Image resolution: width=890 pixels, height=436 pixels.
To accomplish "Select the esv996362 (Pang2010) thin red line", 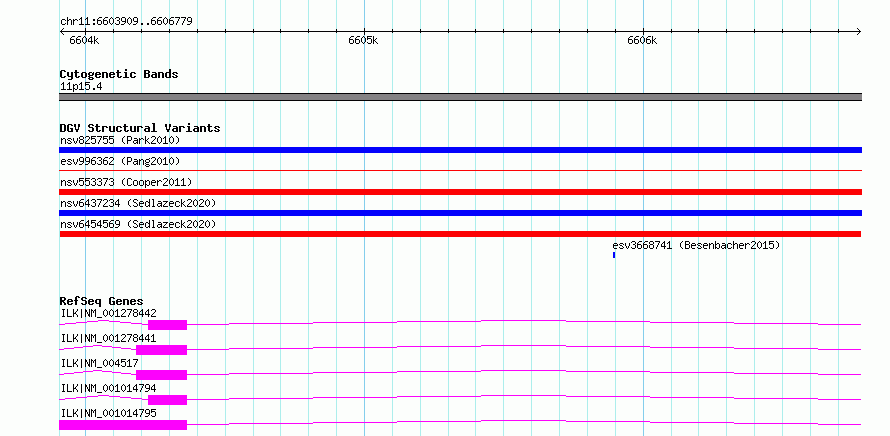I will click(x=460, y=170).
